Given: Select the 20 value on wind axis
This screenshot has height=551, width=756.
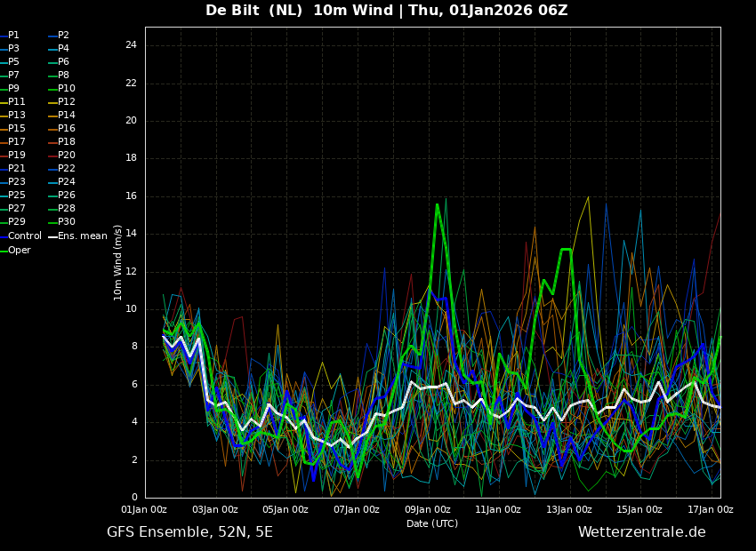Looking at the screenshot, I should pyautogui.click(x=131, y=121).
